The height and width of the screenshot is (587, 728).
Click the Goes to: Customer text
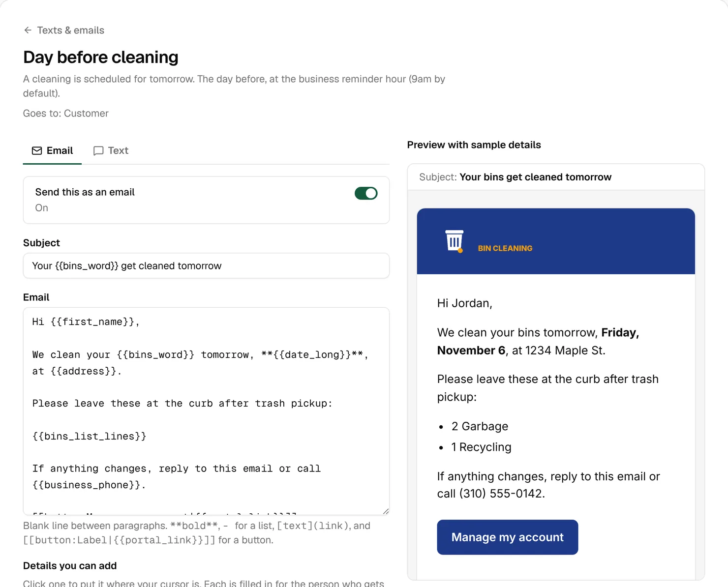pyautogui.click(x=66, y=114)
